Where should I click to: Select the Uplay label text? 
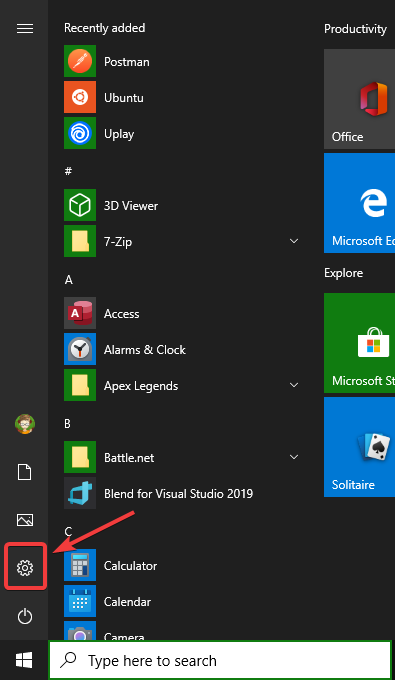119,134
